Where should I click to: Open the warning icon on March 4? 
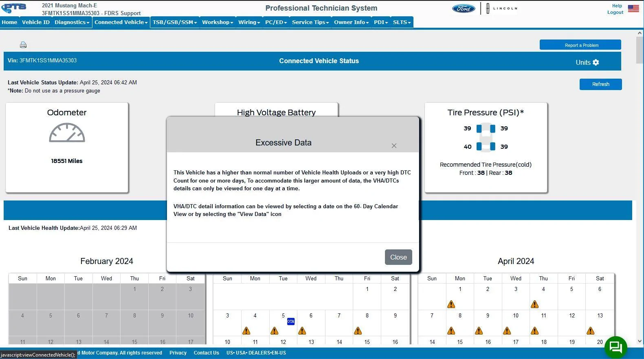click(246, 331)
